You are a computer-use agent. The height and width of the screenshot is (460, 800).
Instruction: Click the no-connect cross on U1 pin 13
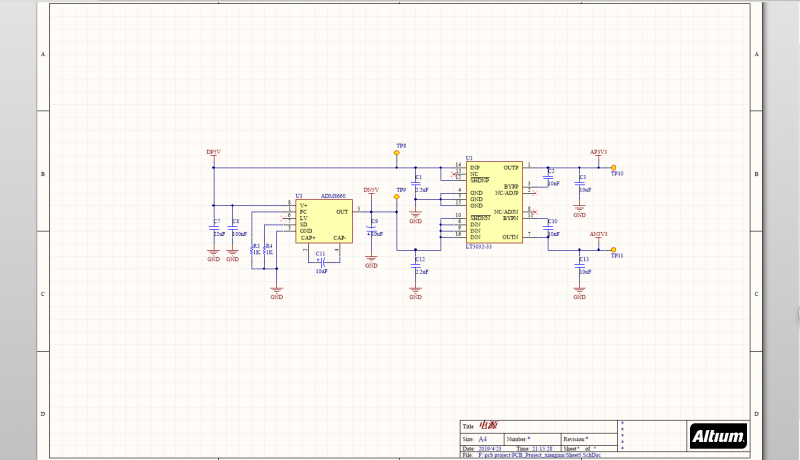coord(453,174)
